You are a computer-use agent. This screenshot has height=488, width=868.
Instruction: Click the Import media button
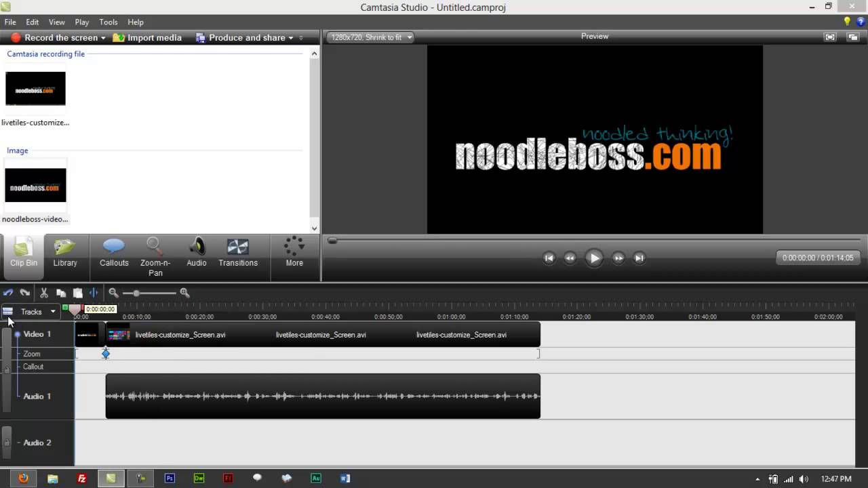[148, 38]
